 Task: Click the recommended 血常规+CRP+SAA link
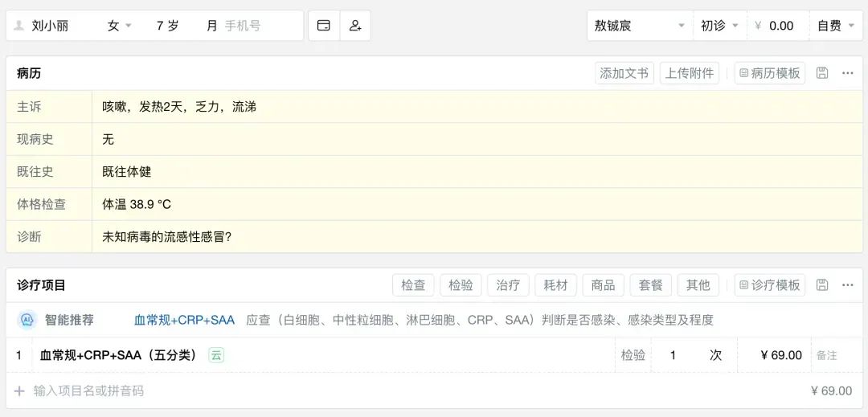[184, 320]
